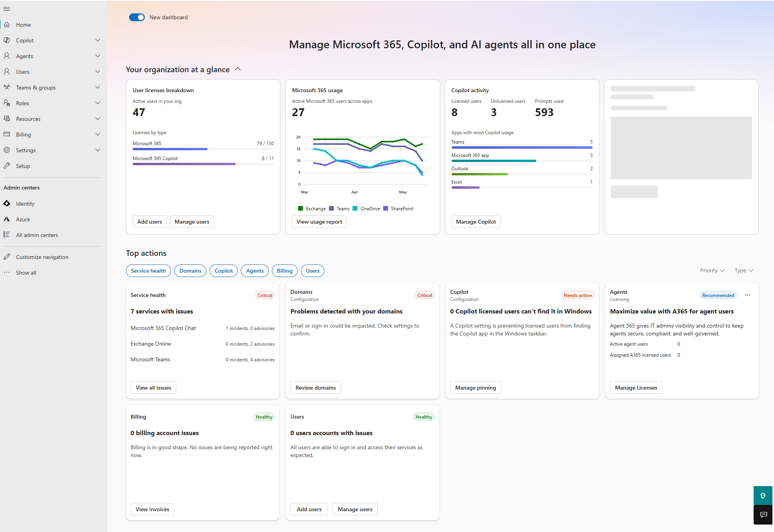Click the Teams & groups icon
774x532 pixels.
coord(7,87)
